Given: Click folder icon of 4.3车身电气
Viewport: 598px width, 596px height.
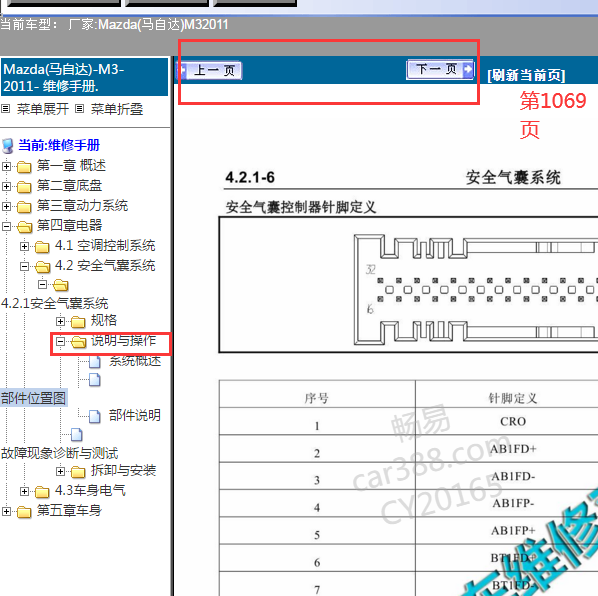Looking at the screenshot, I should pyautogui.click(x=42, y=492).
